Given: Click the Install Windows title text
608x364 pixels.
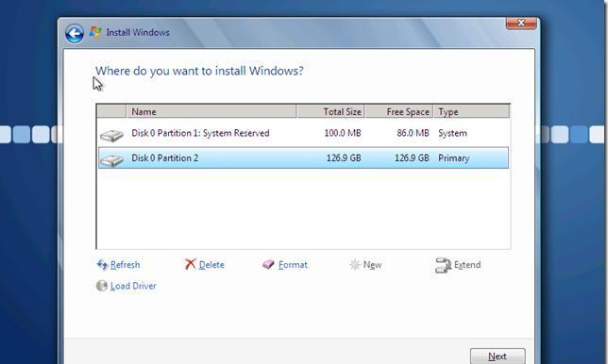Looking at the screenshot, I should pos(138,32).
